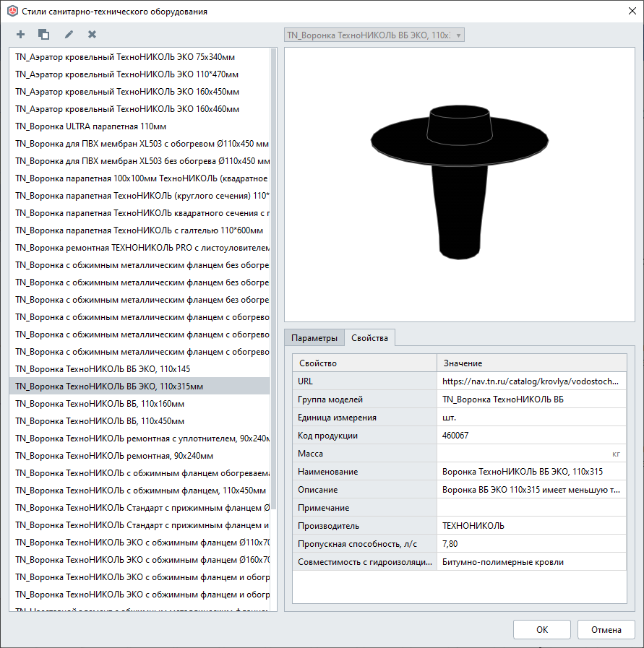The image size is (644, 648).
Task: Select TN_Аэратор кровельный ТехноНИКОЛЬ ЭКО 160x450мм
Action: tap(139, 92)
